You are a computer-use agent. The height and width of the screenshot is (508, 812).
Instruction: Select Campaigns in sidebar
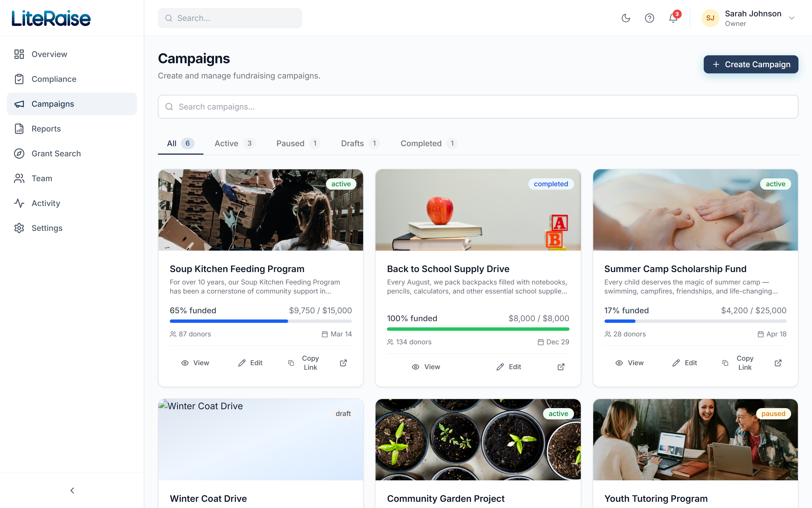pos(72,104)
